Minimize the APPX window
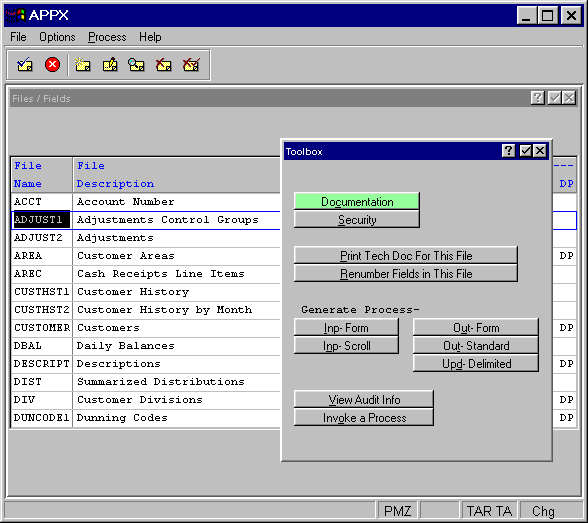 tap(526, 15)
